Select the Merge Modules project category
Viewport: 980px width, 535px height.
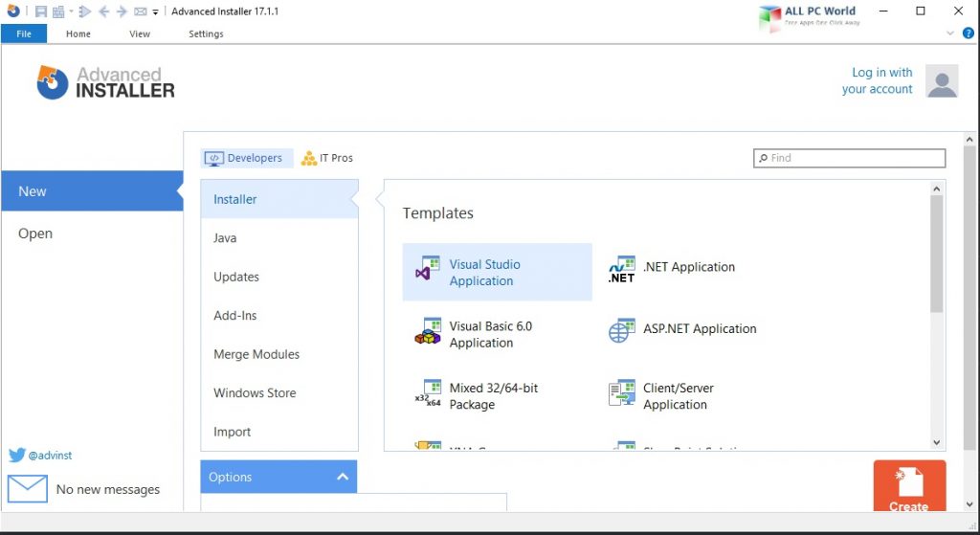click(279, 354)
